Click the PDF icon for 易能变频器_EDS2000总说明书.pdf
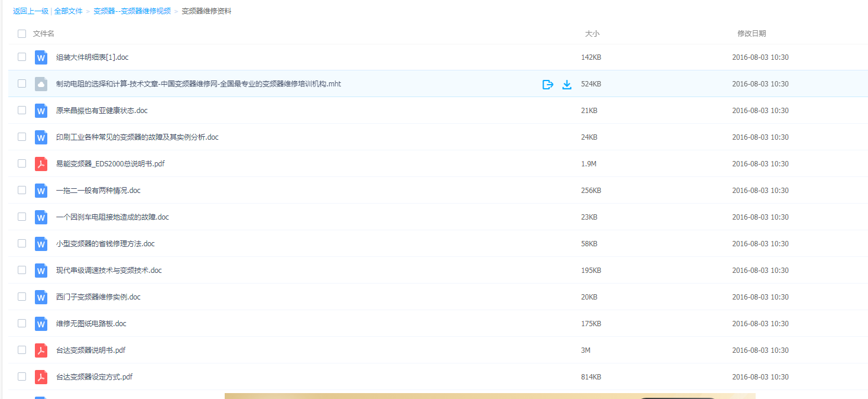 point(41,164)
